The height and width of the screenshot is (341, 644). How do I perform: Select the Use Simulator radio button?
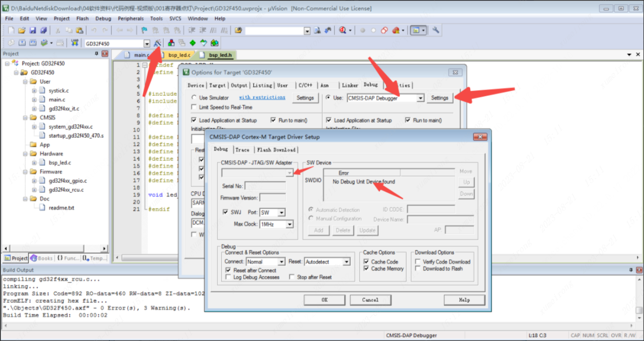tap(194, 98)
